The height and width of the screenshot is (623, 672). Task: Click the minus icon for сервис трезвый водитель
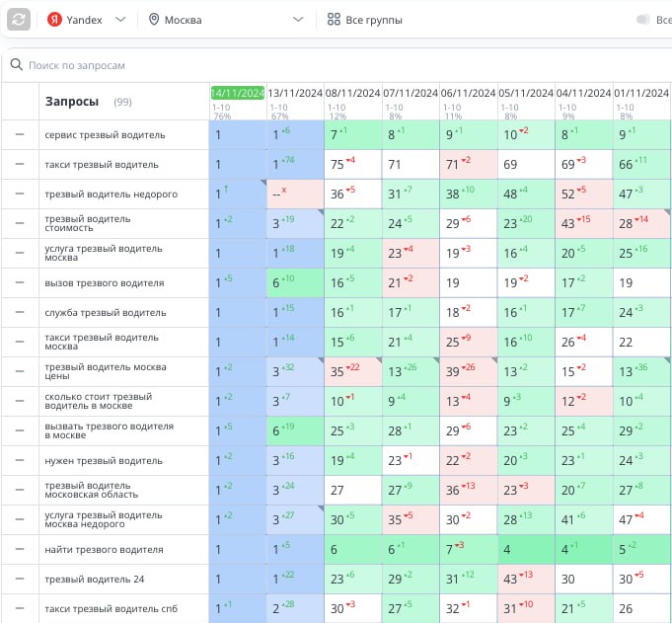pos(20,134)
